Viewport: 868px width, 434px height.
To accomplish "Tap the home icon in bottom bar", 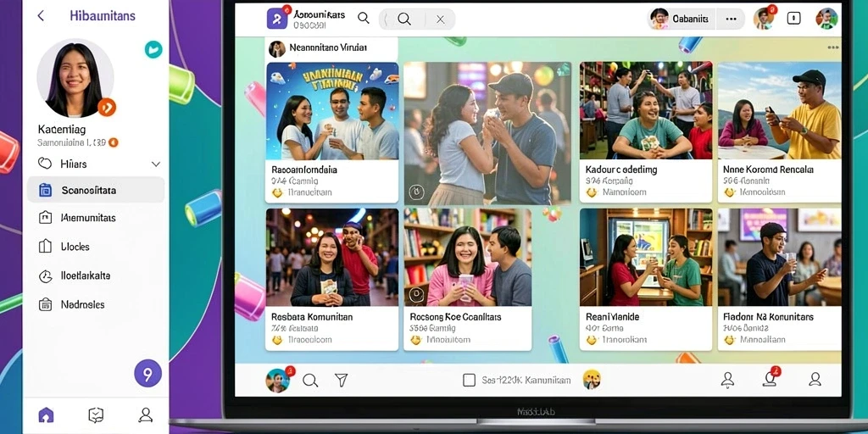I will pos(46,415).
